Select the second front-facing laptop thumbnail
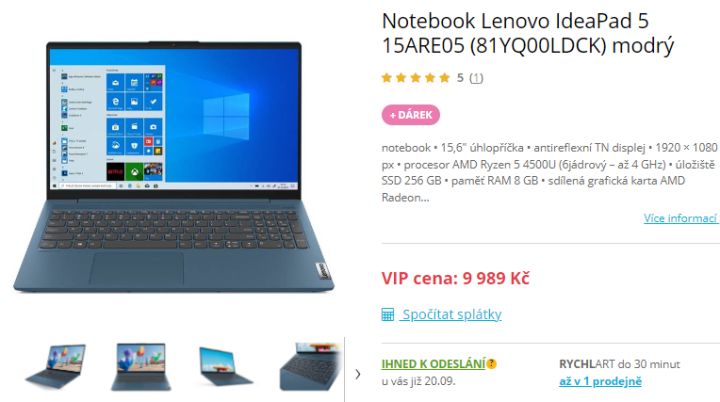This screenshot has height=402, width=720. tap(141, 367)
